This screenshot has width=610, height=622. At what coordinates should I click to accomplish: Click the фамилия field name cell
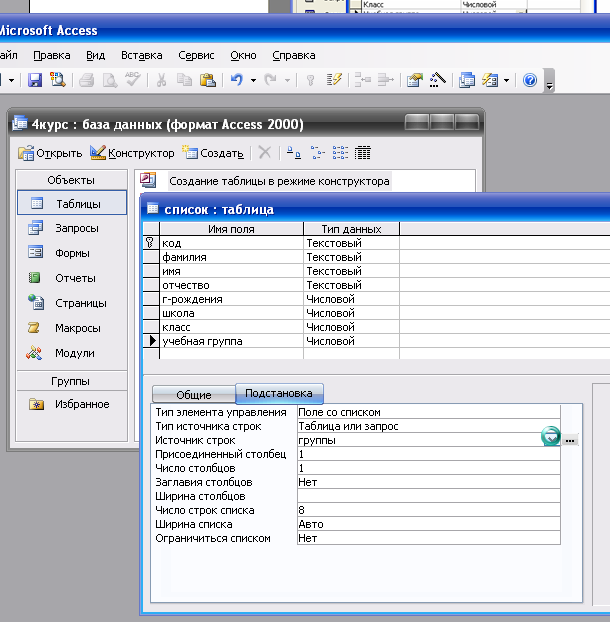(x=232, y=257)
